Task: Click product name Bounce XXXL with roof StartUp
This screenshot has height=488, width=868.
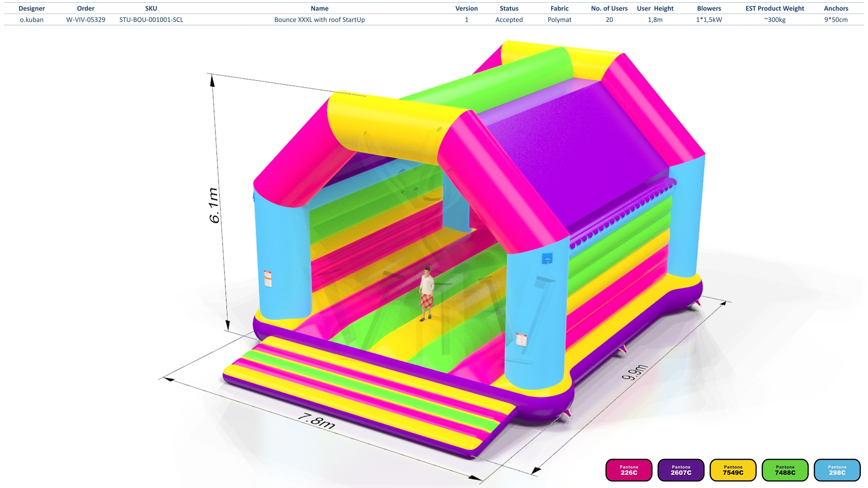Action: pos(320,19)
